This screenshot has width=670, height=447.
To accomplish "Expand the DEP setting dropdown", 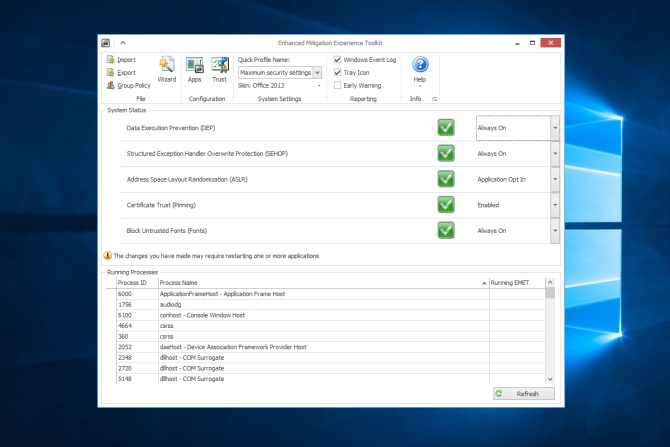I will (555, 128).
